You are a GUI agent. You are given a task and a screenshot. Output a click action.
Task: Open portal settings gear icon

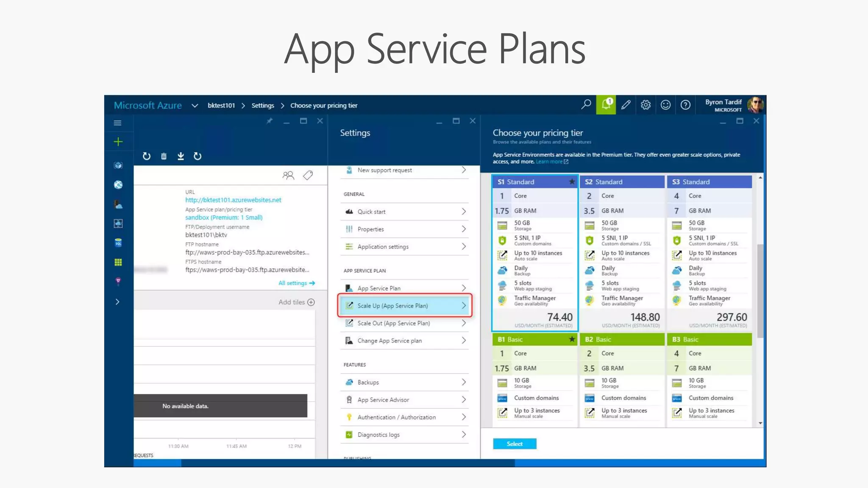pos(645,105)
